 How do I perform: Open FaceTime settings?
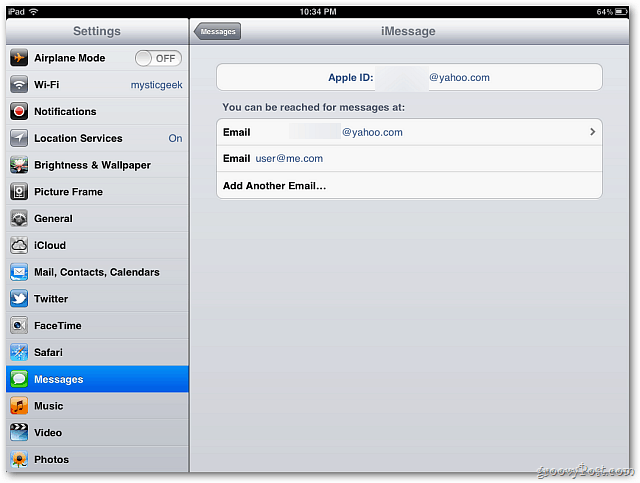97,325
